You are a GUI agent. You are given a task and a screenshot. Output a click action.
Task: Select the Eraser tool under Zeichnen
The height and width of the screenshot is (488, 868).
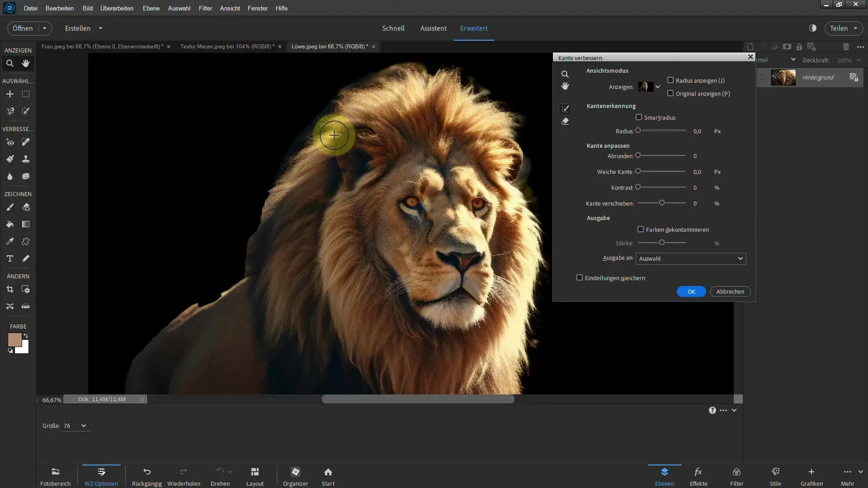pyautogui.click(x=26, y=207)
